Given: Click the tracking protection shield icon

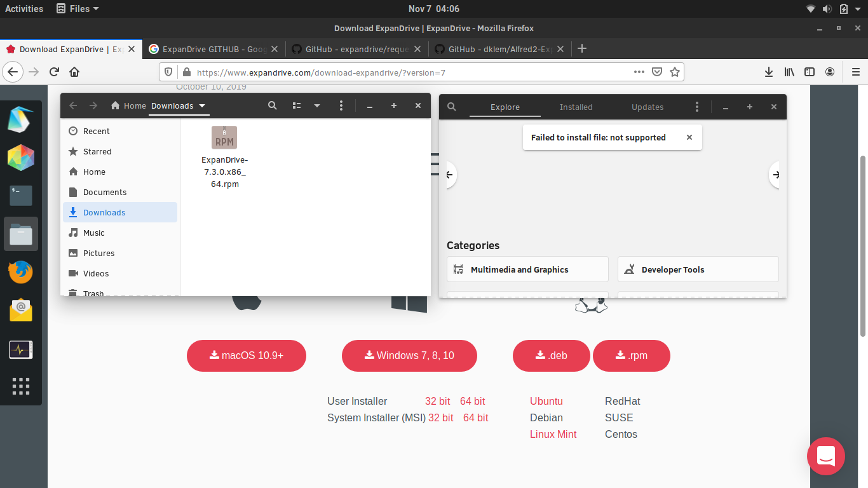Looking at the screenshot, I should (168, 72).
